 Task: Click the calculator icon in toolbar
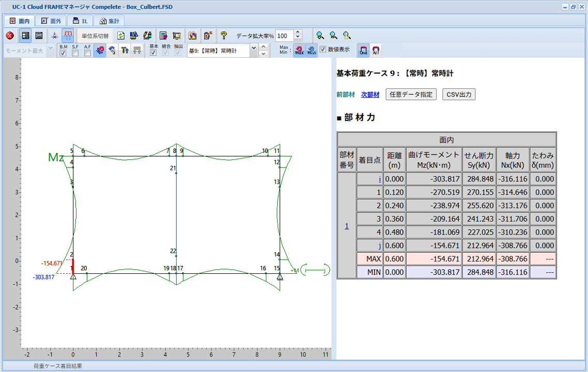click(x=163, y=36)
